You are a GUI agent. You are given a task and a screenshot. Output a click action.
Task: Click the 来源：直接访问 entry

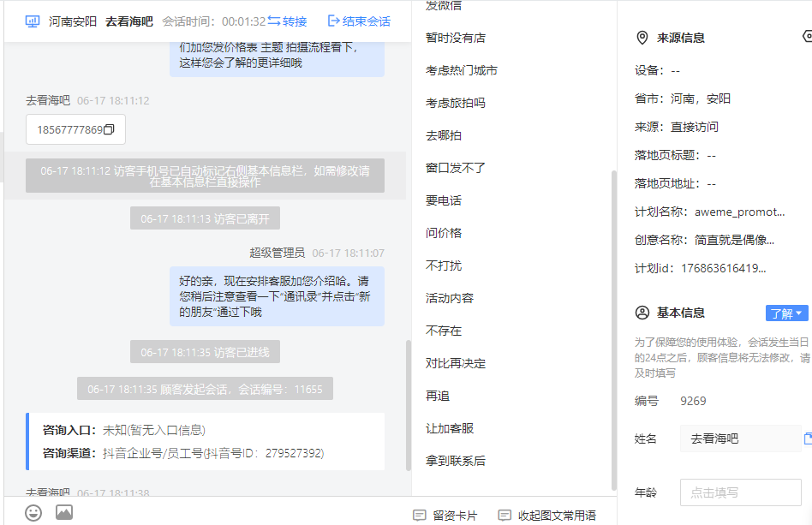point(677,127)
